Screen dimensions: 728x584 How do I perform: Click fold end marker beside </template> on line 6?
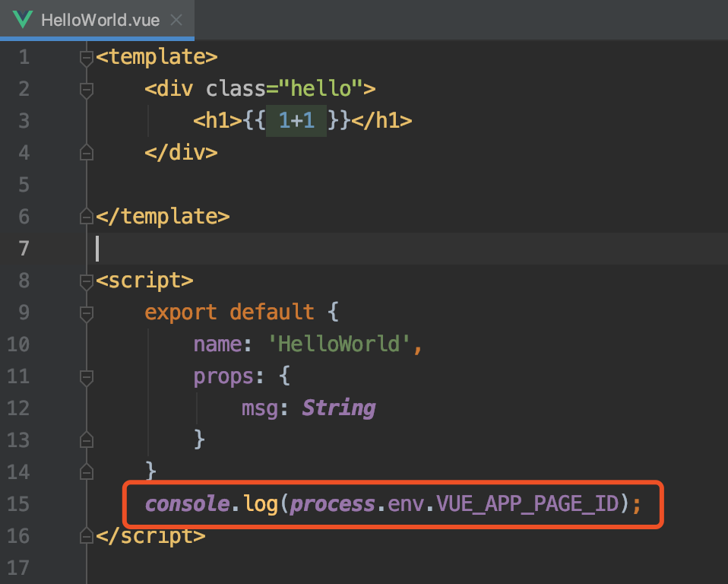[87, 217]
